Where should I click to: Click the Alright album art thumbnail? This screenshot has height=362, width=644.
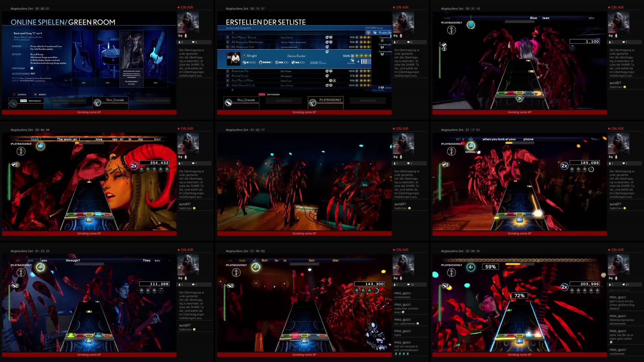point(233,59)
